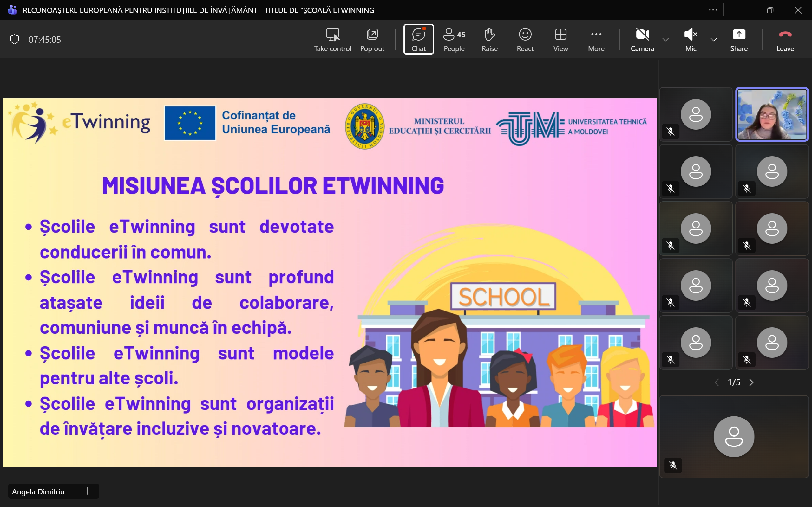Open the Chat panel

pyautogui.click(x=418, y=39)
